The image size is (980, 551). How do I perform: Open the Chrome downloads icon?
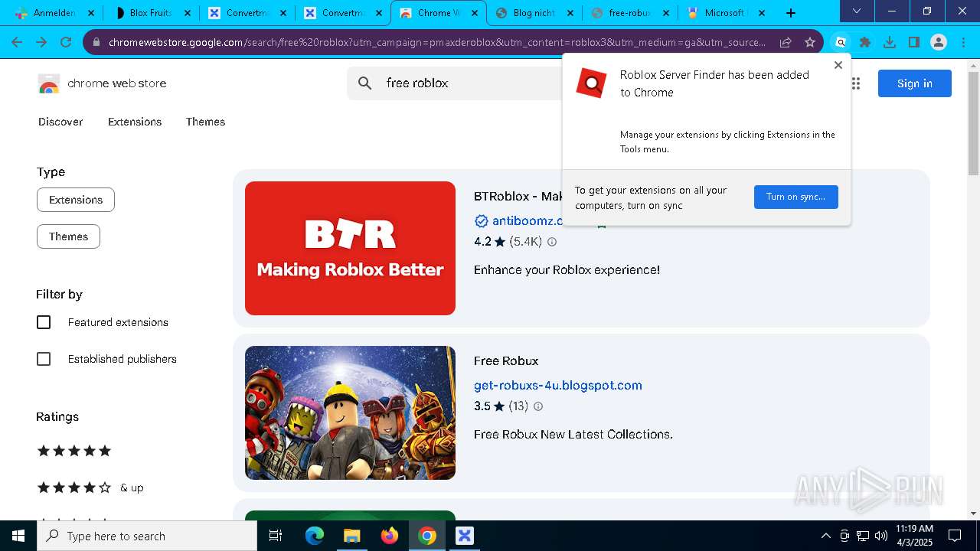point(890,42)
